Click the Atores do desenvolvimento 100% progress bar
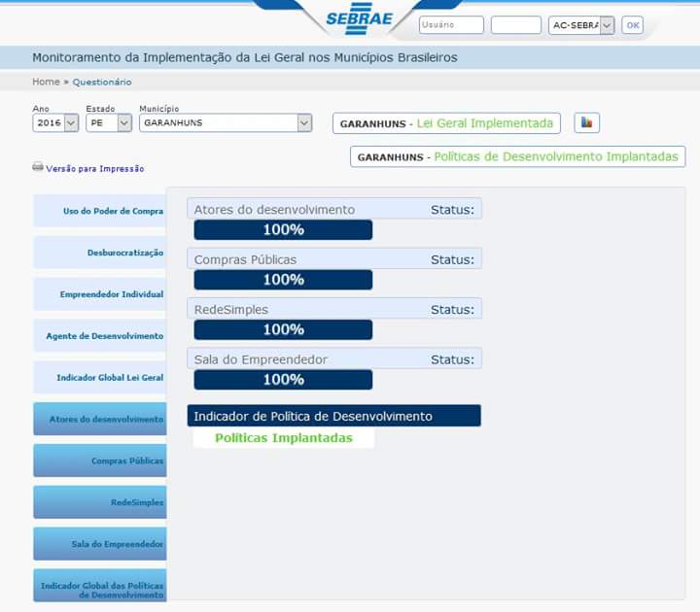Viewport: 700px width, 612px height. pos(283,229)
